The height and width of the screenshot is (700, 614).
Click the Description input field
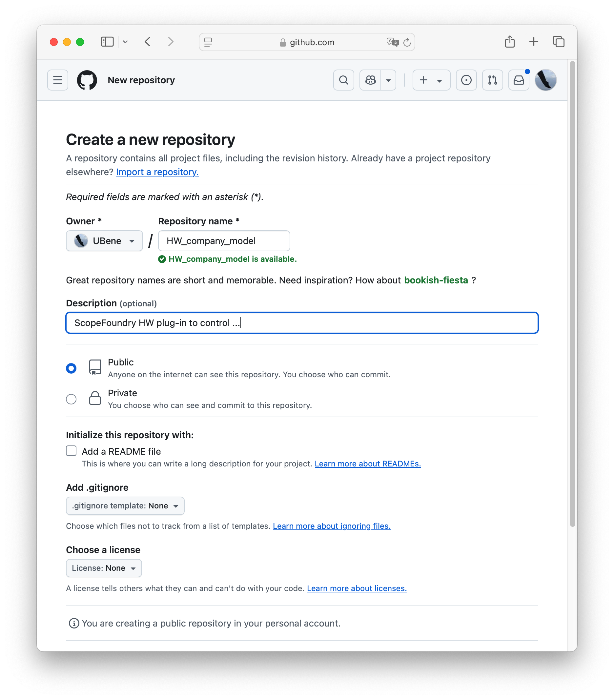pos(302,322)
